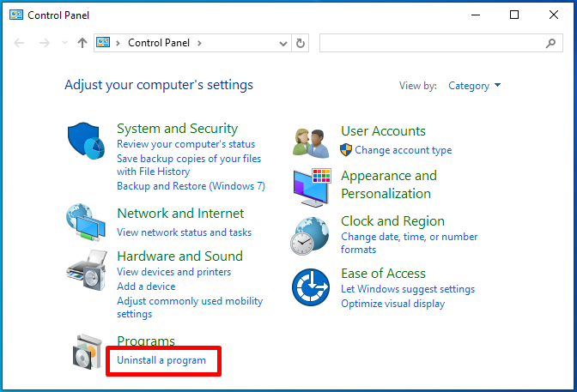Screen dimensions: 577x392
Task: Open the View by Category dropdown
Action: pos(474,86)
